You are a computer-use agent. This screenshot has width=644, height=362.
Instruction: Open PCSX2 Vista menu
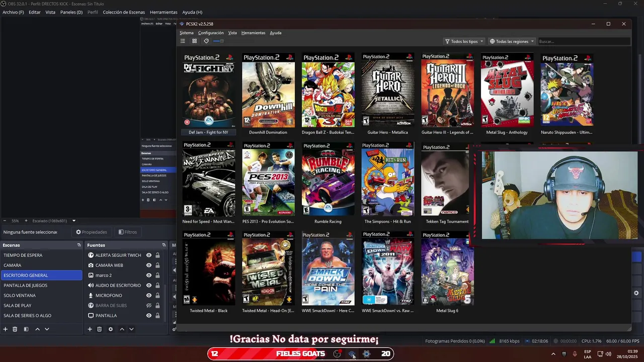coord(232,33)
